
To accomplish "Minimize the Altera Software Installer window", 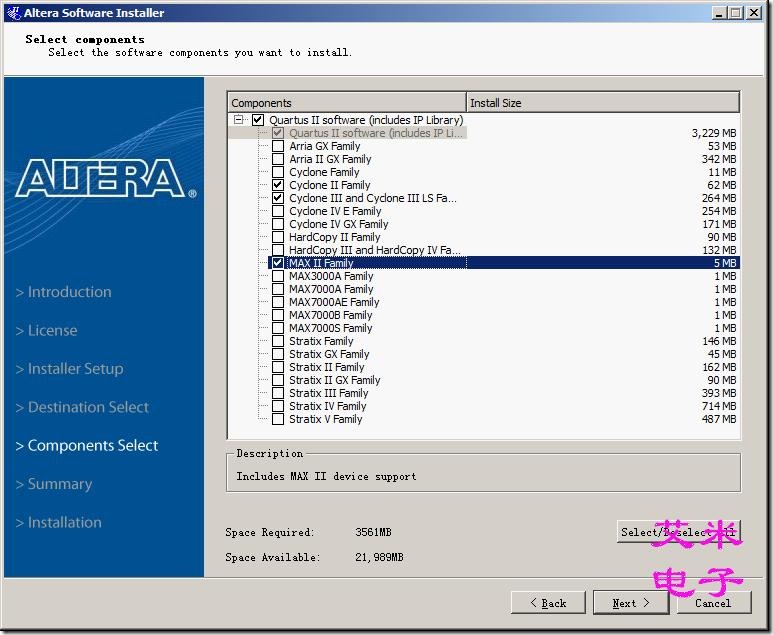I will [x=720, y=13].
